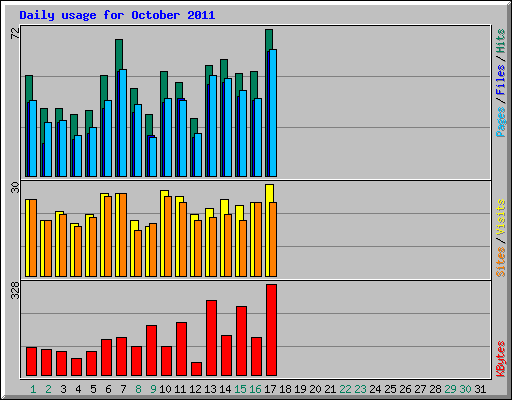The width and height of the screenshot is (512, 400).
Task: Select green day label 8 on the x-axis
Action: 138,389
